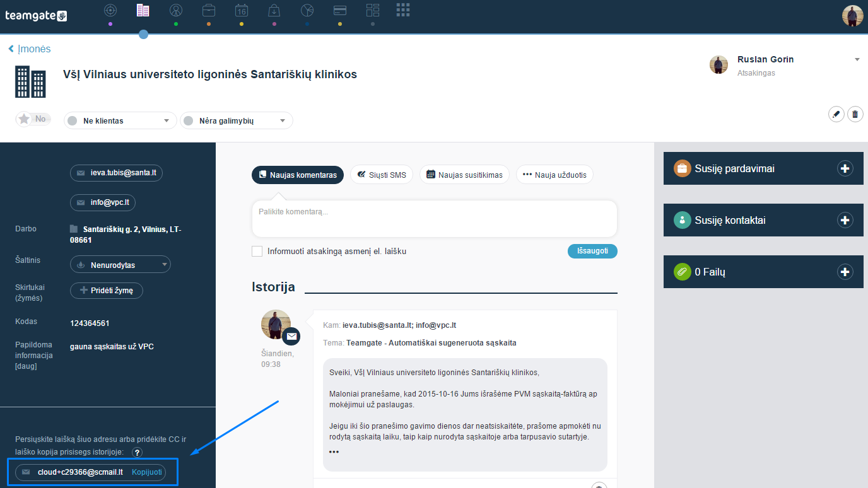Select the 'Nauja užduotis' tab
Screen dimensions: 868x488
point(554,175)
